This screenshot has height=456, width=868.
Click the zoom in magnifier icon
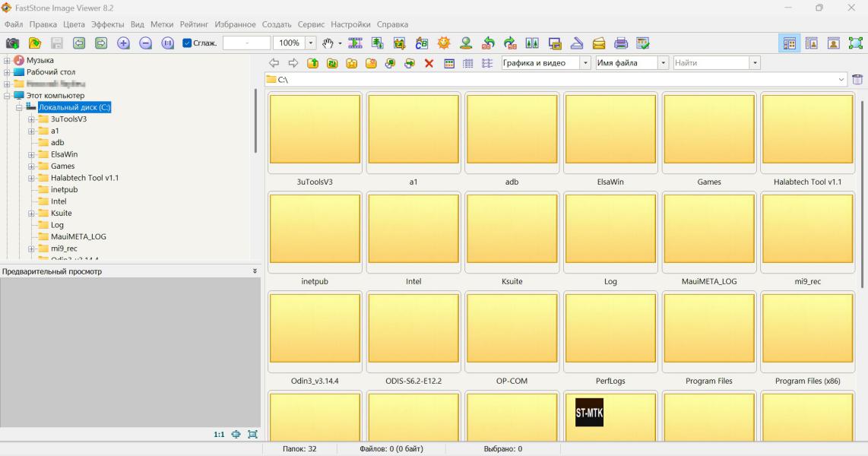(x=123, y=43)
